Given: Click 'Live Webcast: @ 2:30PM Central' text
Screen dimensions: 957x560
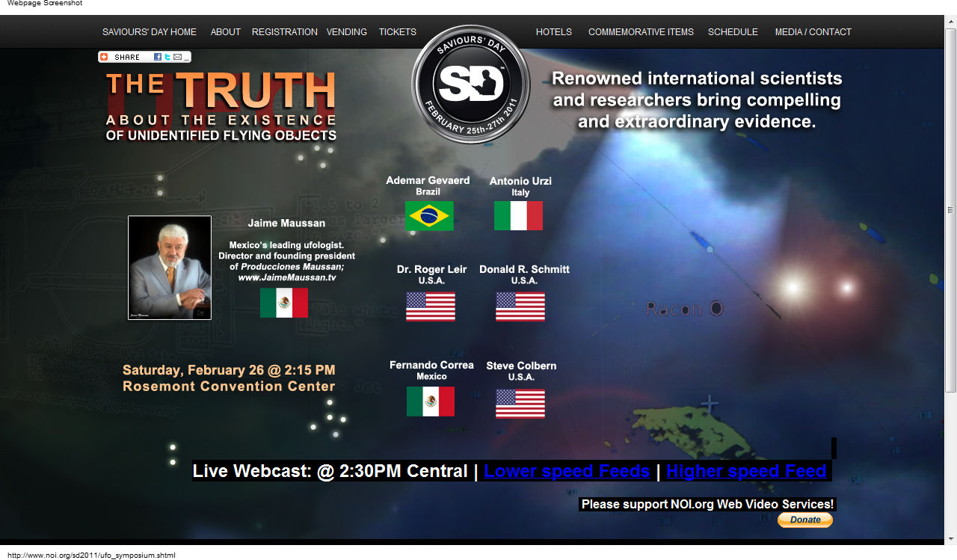Looking at the screenshot, I should tap(330, 471).
